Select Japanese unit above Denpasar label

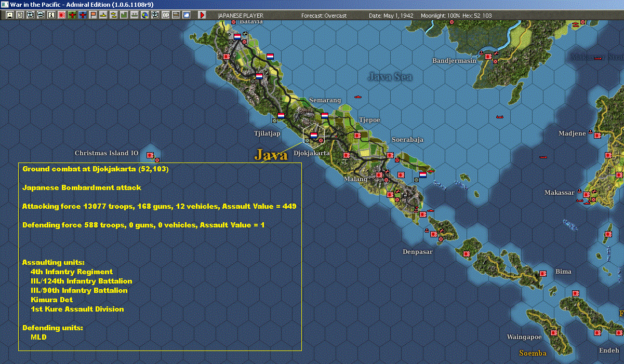coord(433,234)
